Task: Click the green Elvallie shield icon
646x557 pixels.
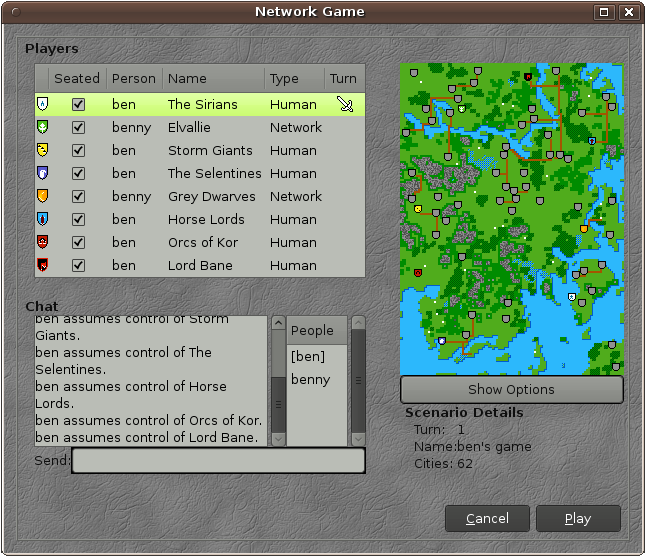Action: 42,127
